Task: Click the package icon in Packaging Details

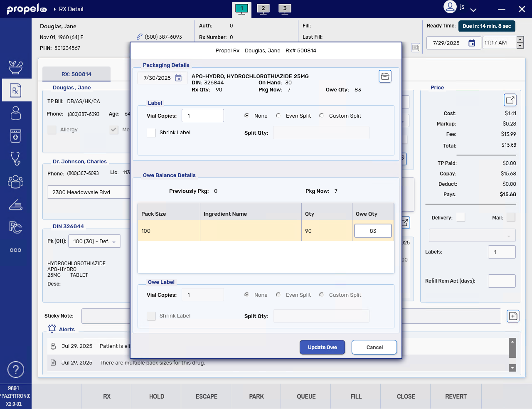Action: (x=385, y=76)
